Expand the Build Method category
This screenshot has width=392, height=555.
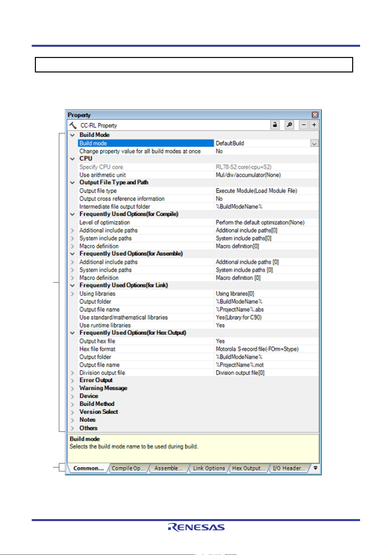(72, 404)
